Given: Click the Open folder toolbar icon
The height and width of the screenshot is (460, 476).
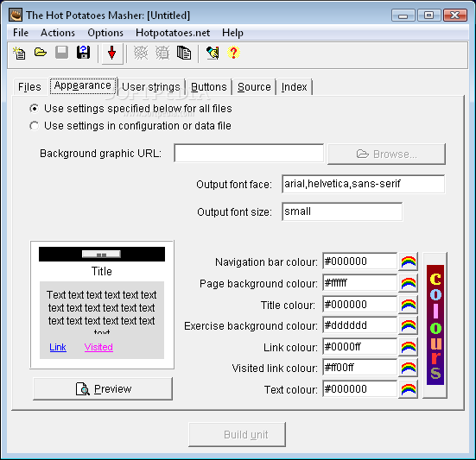Looking at the screenshot, I should coord(41,53).
